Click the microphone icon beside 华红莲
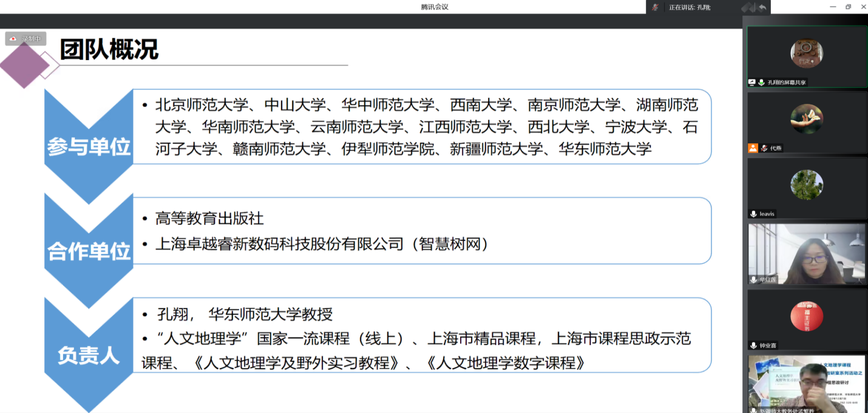Image resolution: width=868 pixels, height=413 pixels. click(x=753, y=279)
